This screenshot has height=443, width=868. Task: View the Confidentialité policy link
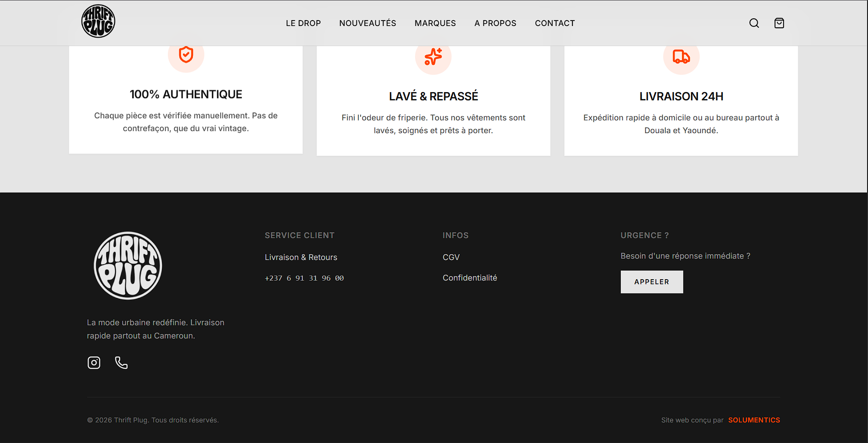[x=470, y=278]
